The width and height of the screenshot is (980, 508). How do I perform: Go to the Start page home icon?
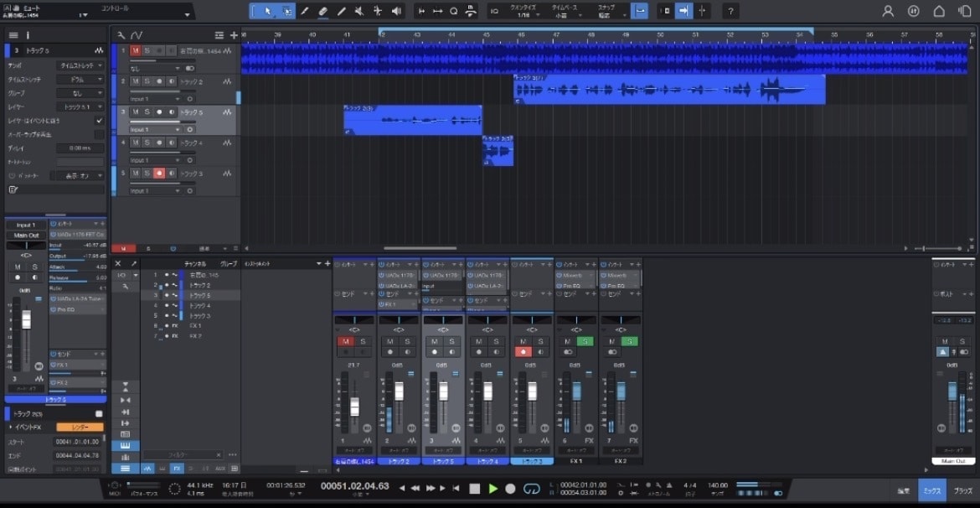tap(939, 11)
